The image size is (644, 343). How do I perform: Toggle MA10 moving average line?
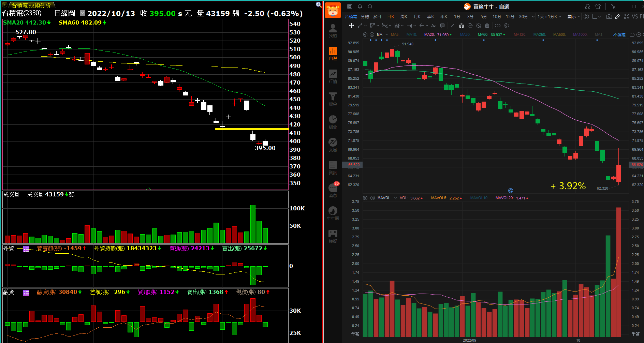pyautogui.click(x=412, y=34)
